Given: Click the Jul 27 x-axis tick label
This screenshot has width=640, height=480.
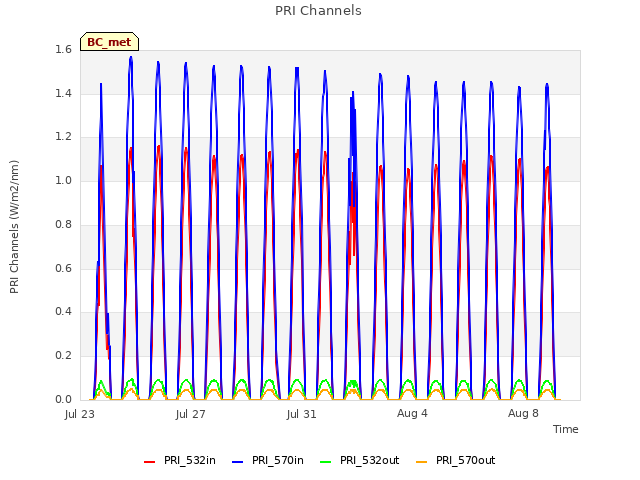Looking at the screenshot, I should [191, 414].
